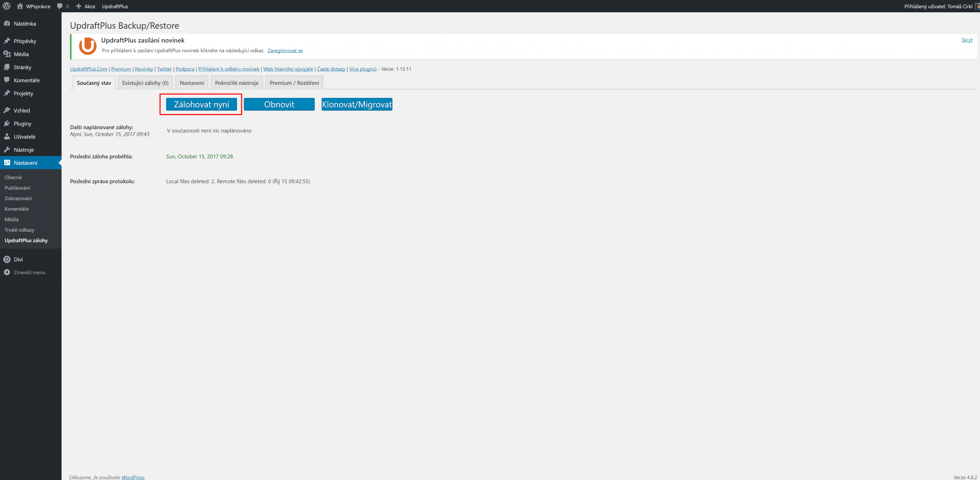
Task: Click the log message Local files deleted text
Action: click(x=238, y=181)
